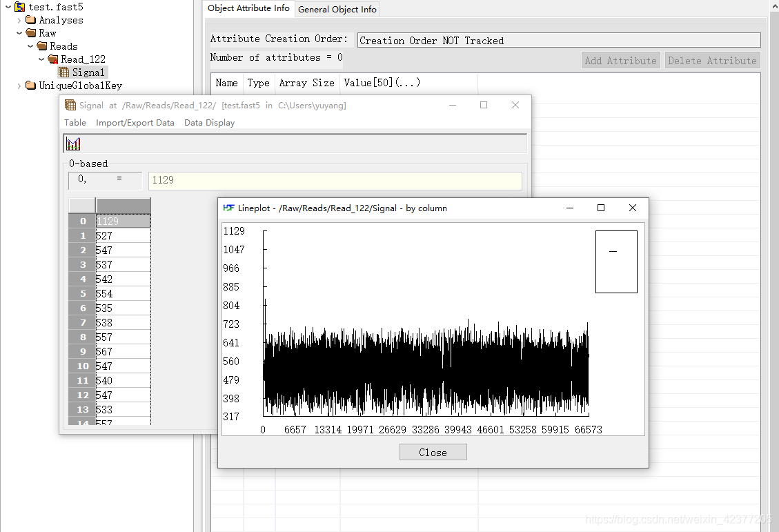
Task: Click the Analyses folder icon
Action: 31,20
